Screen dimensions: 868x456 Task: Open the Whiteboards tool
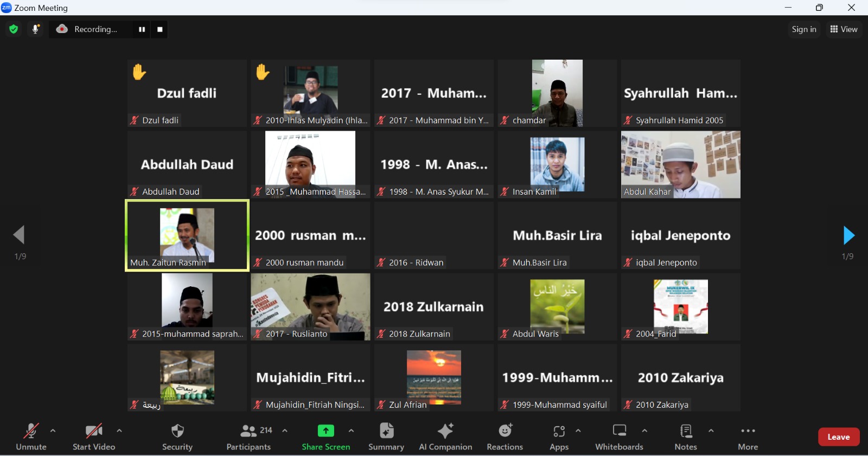(x=619, y=431)
